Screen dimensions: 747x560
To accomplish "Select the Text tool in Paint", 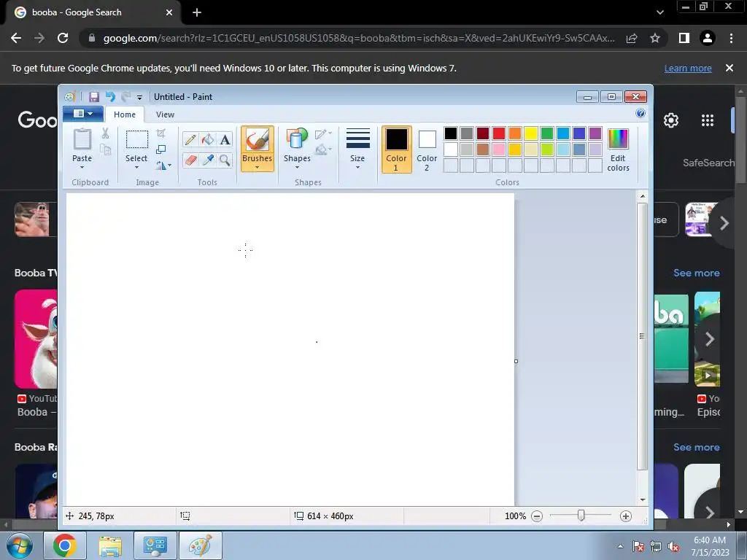I will click(x=225, y=139).
